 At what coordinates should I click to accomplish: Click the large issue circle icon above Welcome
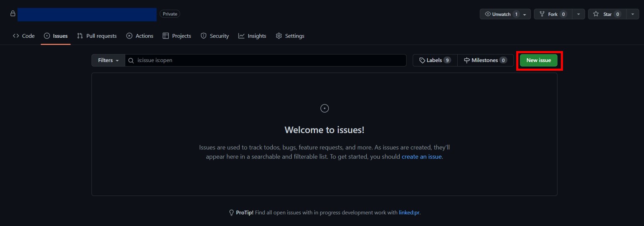(x=325, y=108)
